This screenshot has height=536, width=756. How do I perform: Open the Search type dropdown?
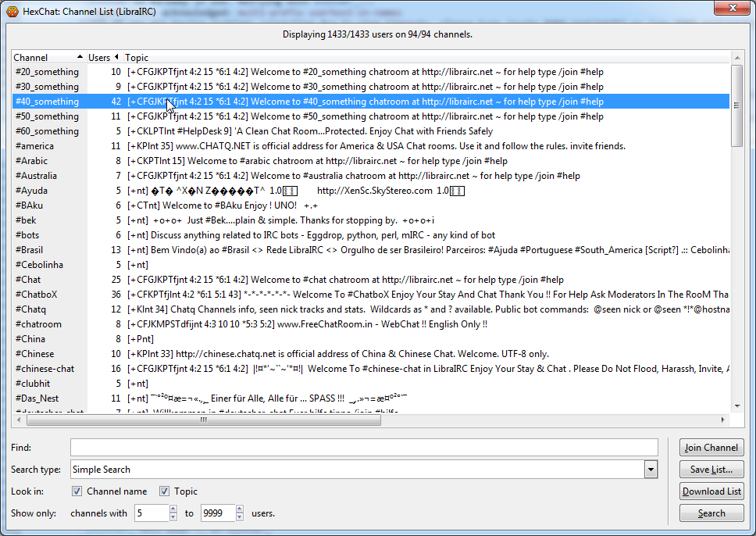click(651, 470)
